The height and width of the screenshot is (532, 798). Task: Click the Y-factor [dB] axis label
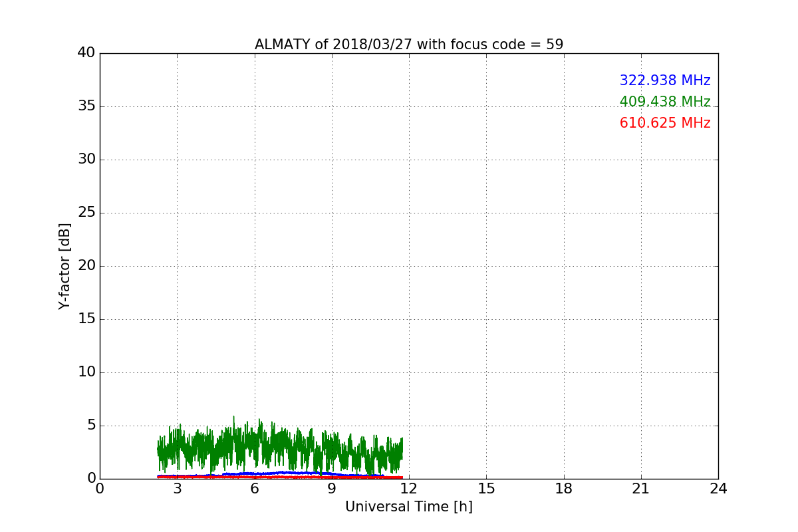[x=65, y=266]
